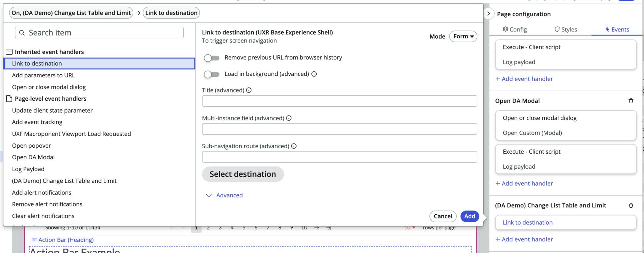This screenshot has height=253, width=644.
Task: Click the search magnifier in Search item field
Action: [22, 32]
